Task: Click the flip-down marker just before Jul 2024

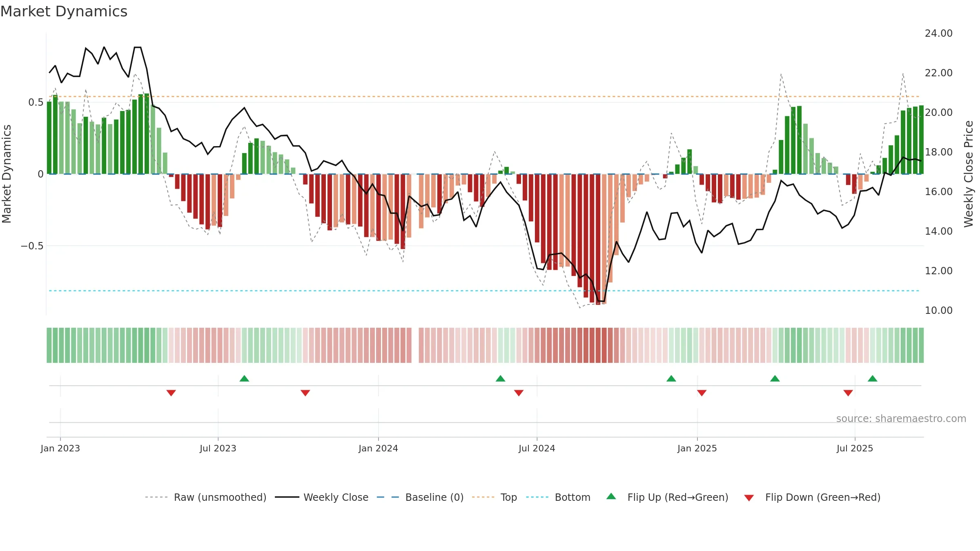Action: click(x=519, y=393)
